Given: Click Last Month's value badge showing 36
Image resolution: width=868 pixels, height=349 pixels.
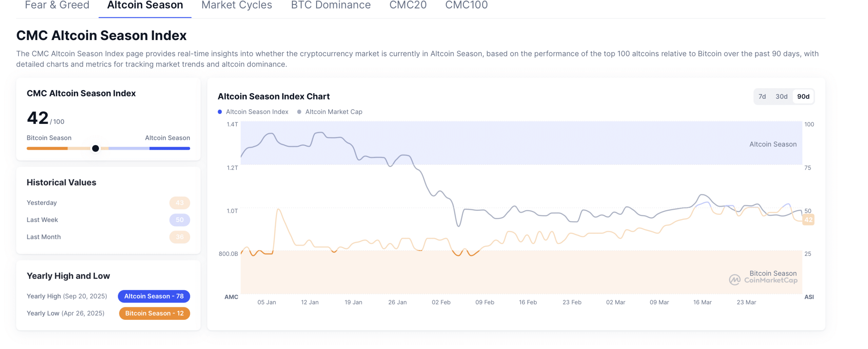Looking at the screenshot, I should click(180, 237).
